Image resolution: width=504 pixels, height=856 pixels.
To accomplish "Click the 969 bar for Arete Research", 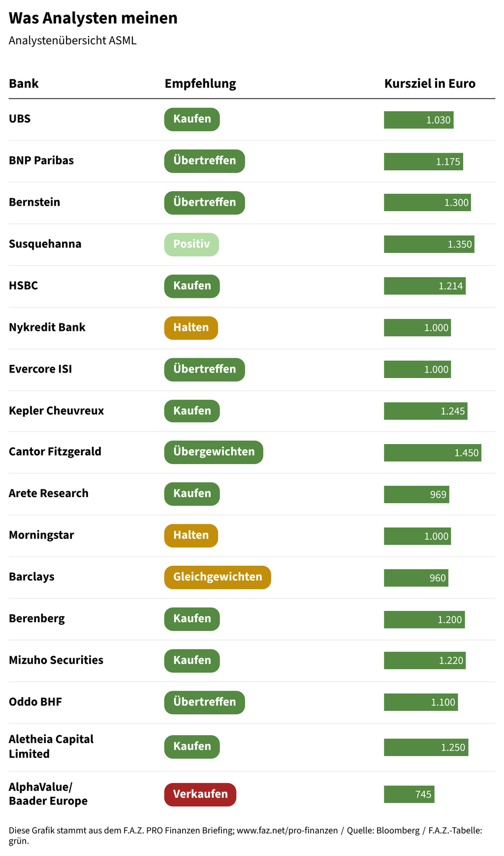I will pyautogui.click(x=416, y=495).
